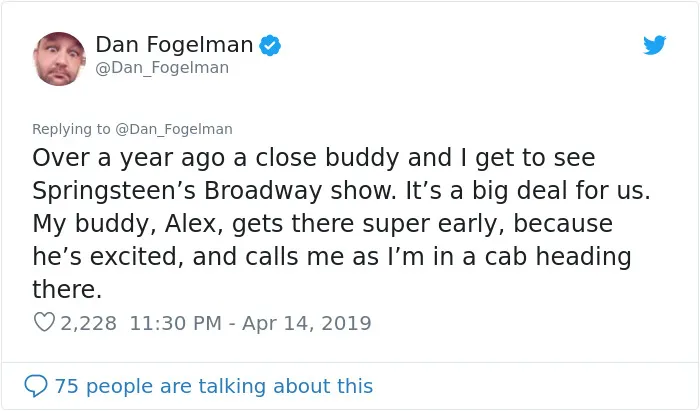Viewport: 700px width, 411px height.
Task: Follow the @Dan_Fogelman mention in Replying to
Action: [x=174, y=129]
